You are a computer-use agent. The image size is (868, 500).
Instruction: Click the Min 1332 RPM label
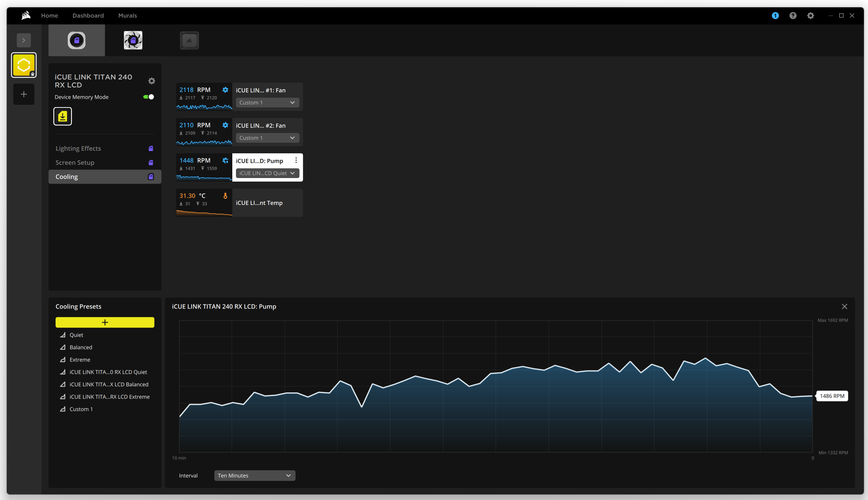(833, 453)
